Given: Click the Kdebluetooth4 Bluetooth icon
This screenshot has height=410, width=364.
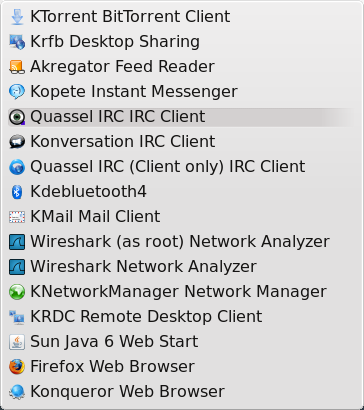Looking at the screenshot, I should [x=17, y=192].
